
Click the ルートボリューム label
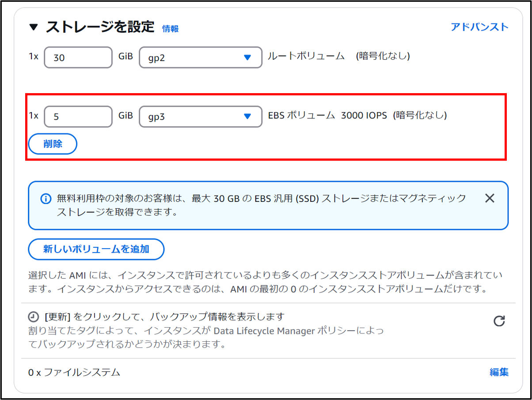click(x=306, y=56)
